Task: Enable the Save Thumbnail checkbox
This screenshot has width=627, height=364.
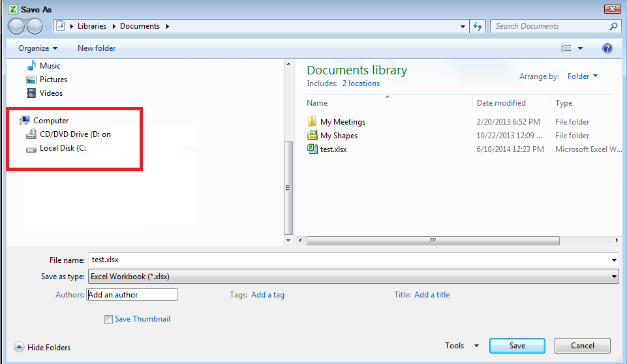Action: point(108,319)
